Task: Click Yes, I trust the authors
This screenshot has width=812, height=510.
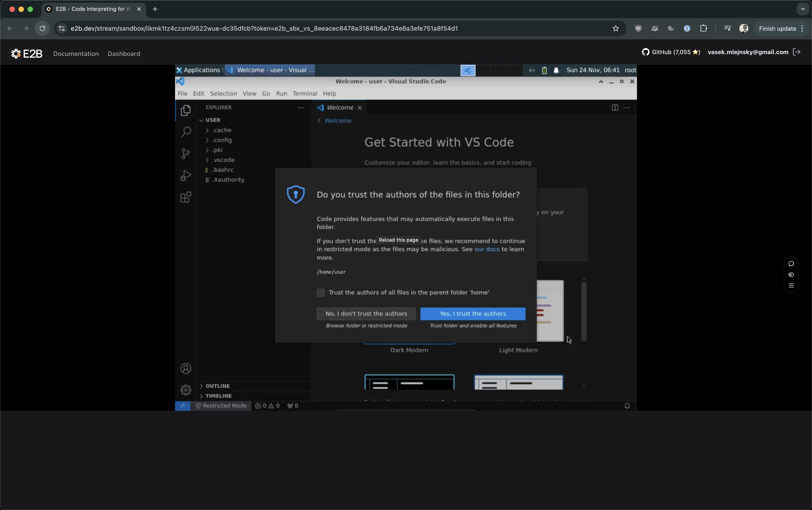Action: 473,313
